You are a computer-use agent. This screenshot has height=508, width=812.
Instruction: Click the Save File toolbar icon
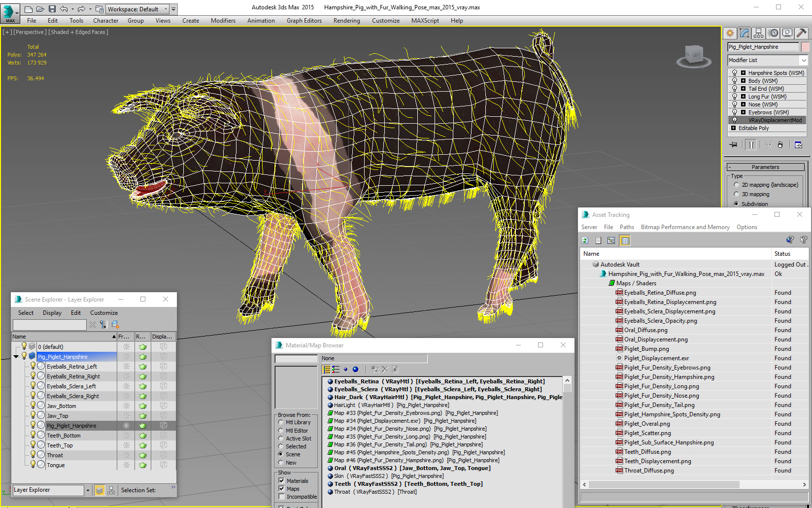[52, 9]
